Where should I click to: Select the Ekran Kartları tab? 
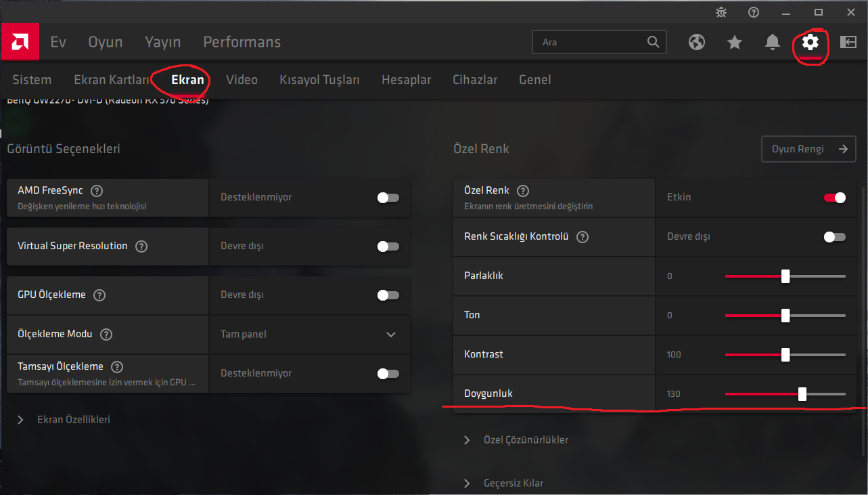point(112,80)
